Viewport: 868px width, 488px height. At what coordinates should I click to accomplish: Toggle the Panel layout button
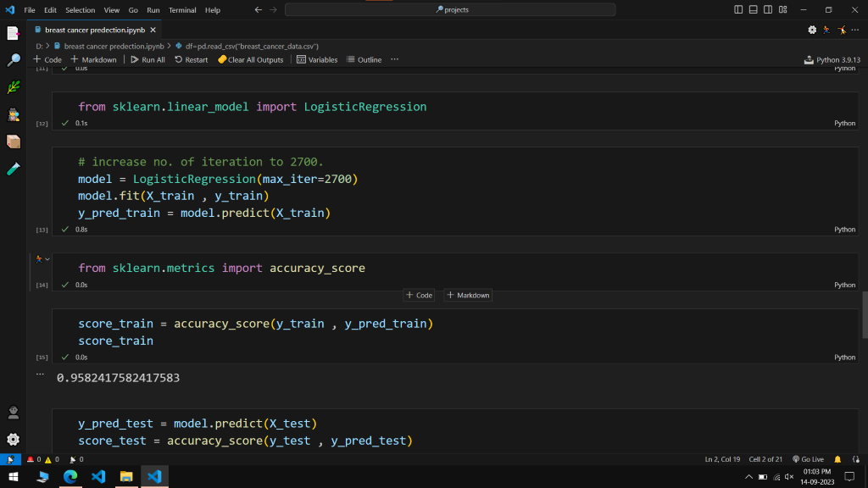click(x=754, y=10)
